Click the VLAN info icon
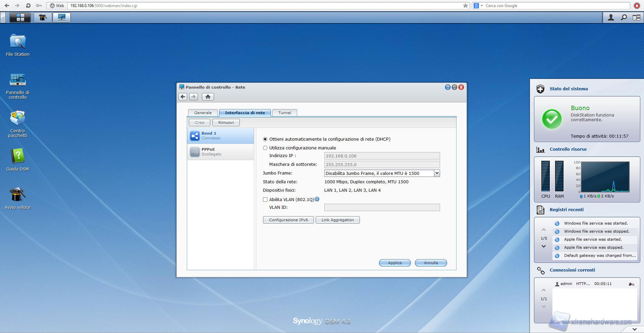 pos(317,199)
